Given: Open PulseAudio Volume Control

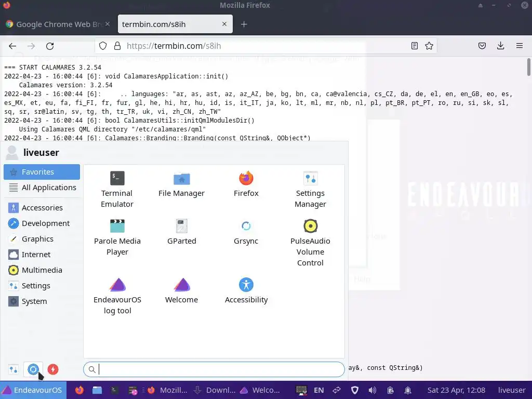Looking at the screenshot, I should [310, 243].
